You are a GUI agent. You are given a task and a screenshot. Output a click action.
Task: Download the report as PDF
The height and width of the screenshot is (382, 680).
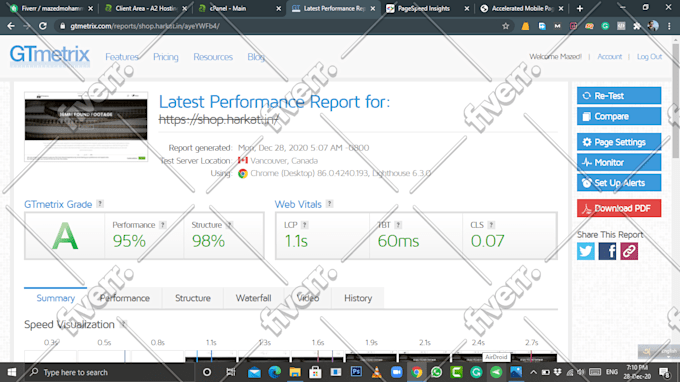pos(619,209)
